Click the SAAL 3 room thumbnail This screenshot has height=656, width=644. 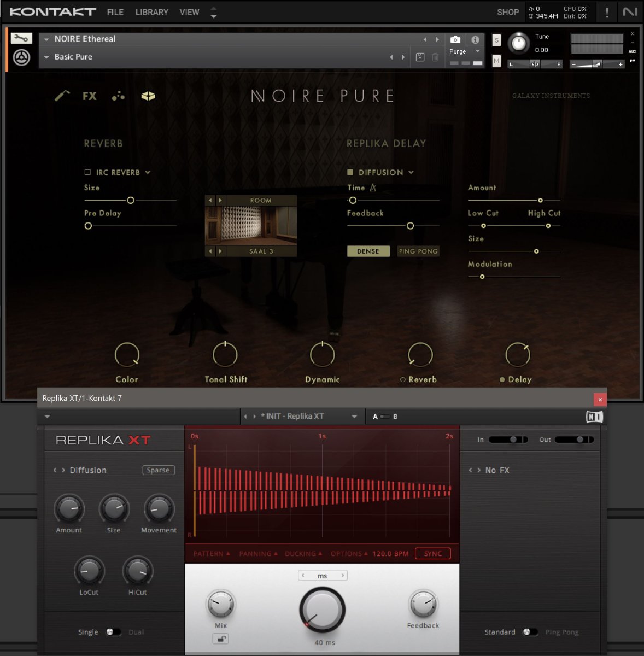[251, 226]
